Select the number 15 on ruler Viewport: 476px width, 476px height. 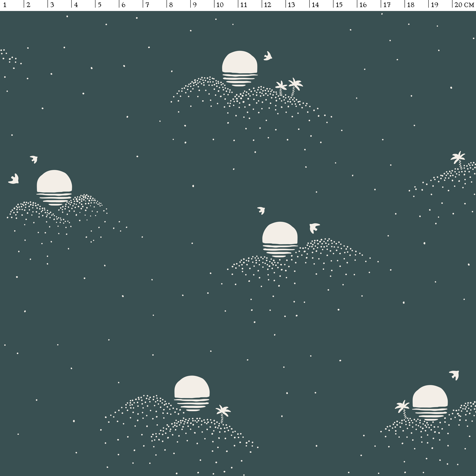pyautogui.click(x=339, y=5)
